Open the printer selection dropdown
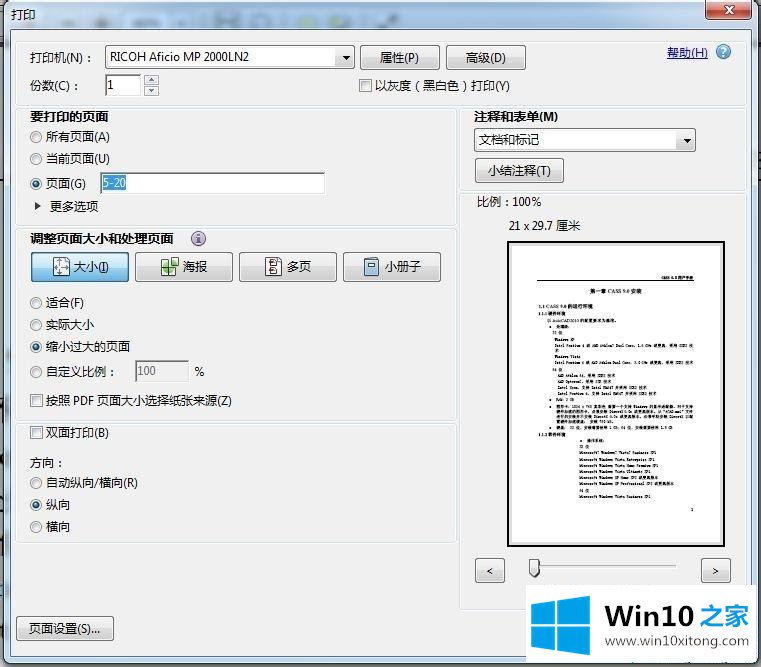761x667 pixels. coord(346,58)
